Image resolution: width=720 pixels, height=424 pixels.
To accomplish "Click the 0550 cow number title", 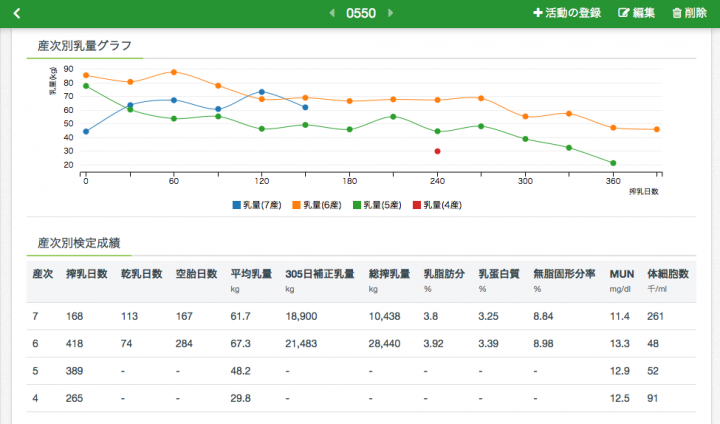I will click(360, 13).
